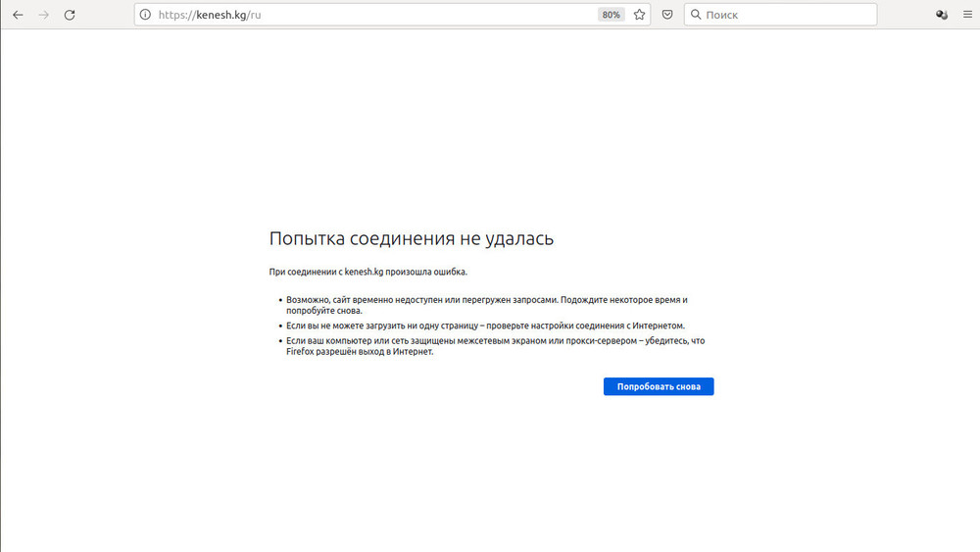Click the magnifier icon in search box

[696, 15]
